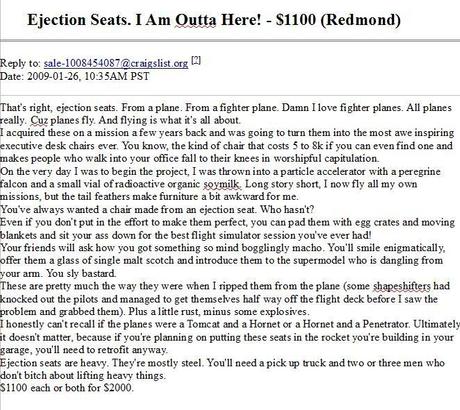Viewport: 460px width, 410px height.
Task: Click the line '$1100 each or both for $2000.'
Action: pos(67,388)
